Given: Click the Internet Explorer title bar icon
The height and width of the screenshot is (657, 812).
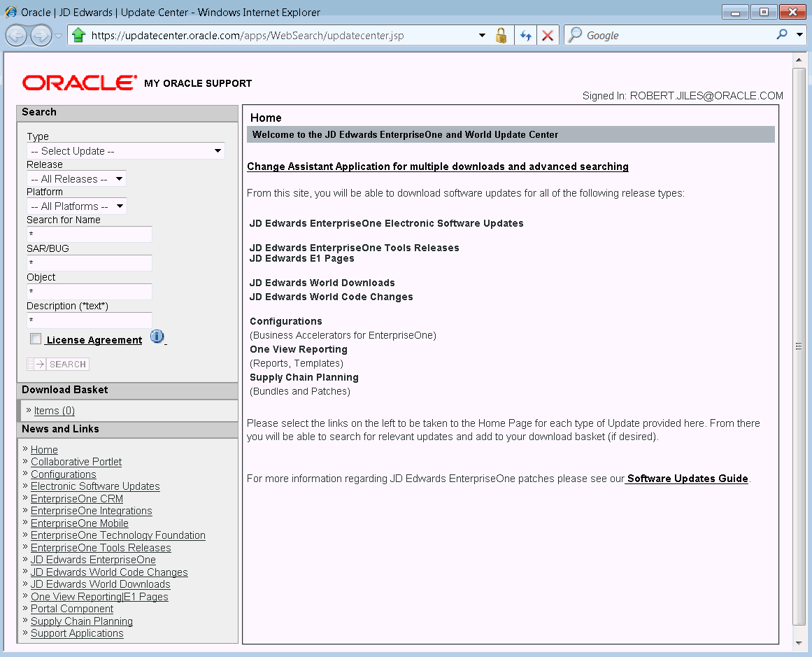Looking at the screenshot, I should click(x=11, y=12).
